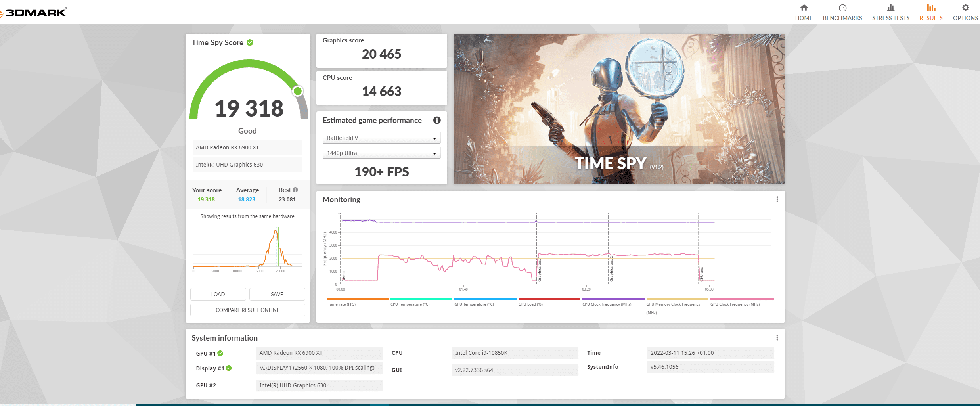980x406 pixels.
Task: Click the Time Spy Score heading
Action: tap(217, 42)
